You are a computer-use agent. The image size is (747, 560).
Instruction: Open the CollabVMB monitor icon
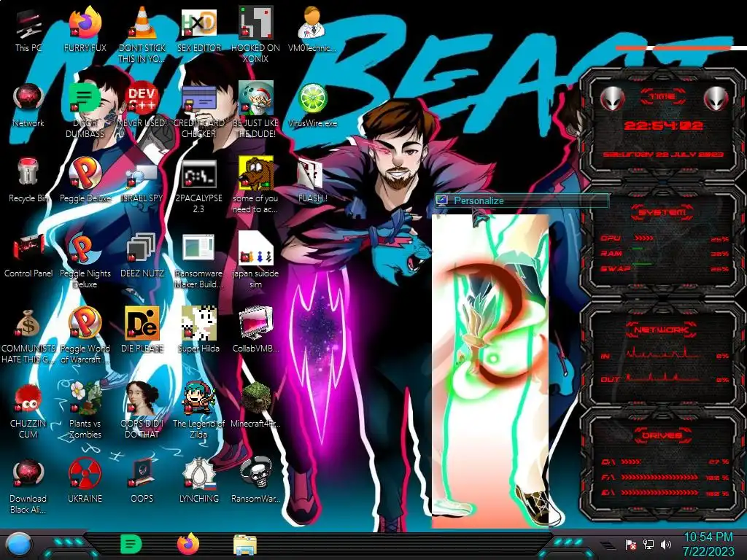click(256, 330)
